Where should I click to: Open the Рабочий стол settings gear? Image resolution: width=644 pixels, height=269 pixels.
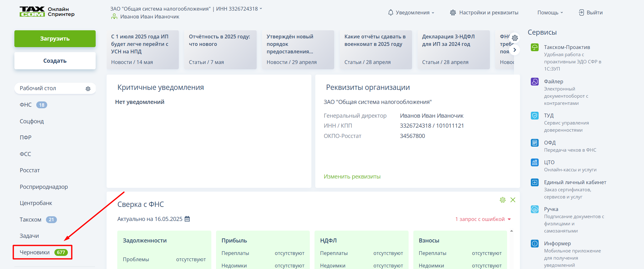(88, 89)
